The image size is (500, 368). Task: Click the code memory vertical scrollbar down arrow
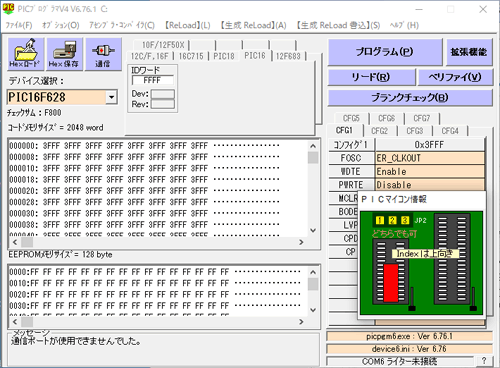pyautogui.click(x=313, y=230)
